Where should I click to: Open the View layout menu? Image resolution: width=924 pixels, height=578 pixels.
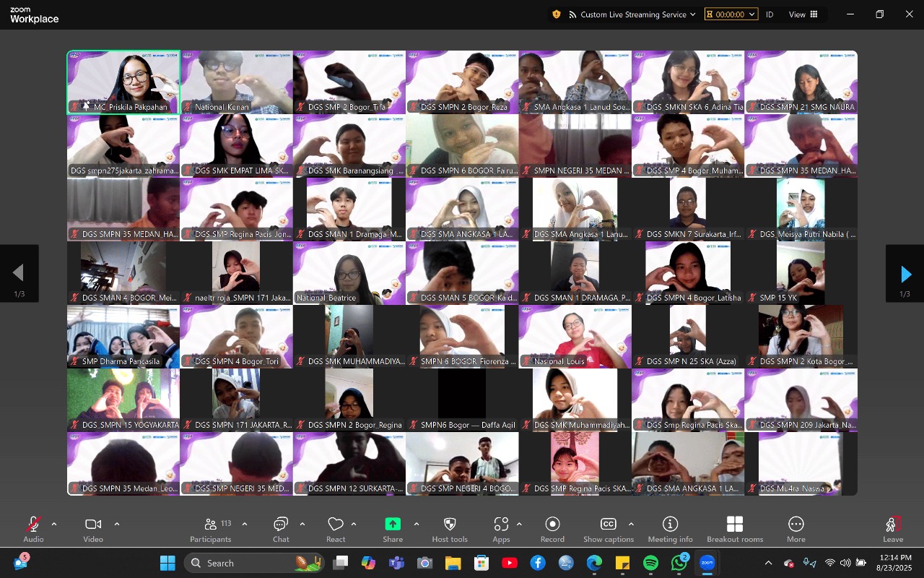point(803,14)
